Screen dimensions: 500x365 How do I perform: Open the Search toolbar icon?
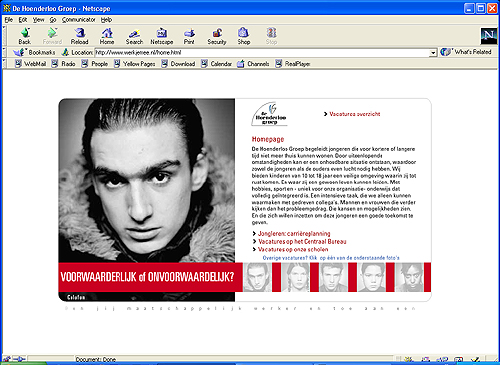[134, 36]
